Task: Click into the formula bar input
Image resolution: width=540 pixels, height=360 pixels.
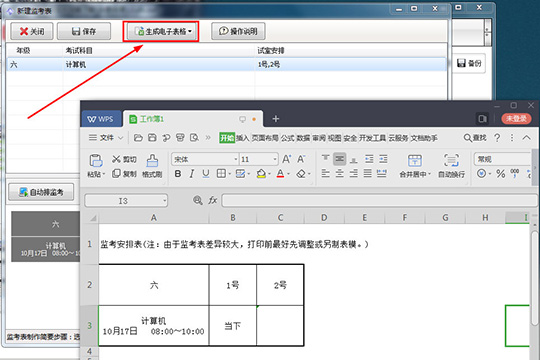Action: tap(379, 200)
